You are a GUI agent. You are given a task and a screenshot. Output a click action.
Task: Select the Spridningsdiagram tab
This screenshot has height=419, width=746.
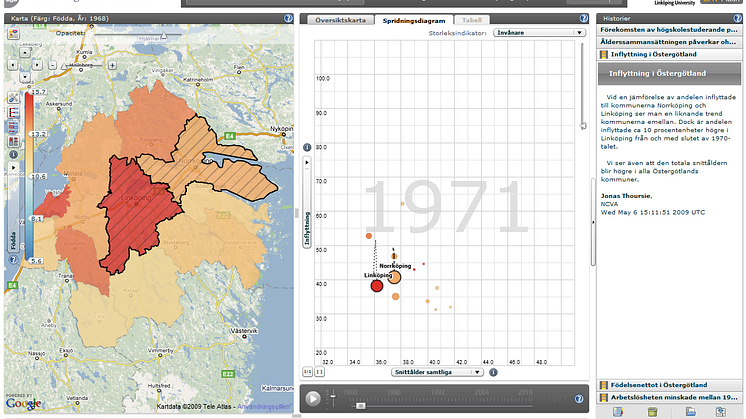point(414,20)
